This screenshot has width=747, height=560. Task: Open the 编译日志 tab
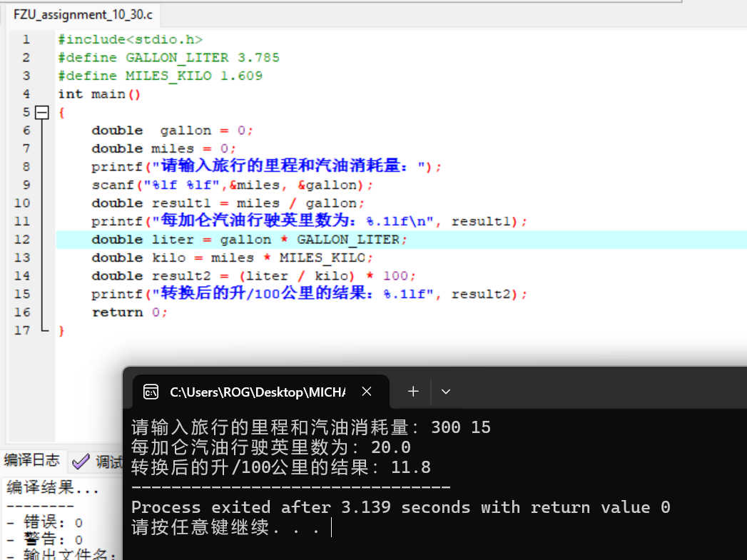tap(32, 460)
